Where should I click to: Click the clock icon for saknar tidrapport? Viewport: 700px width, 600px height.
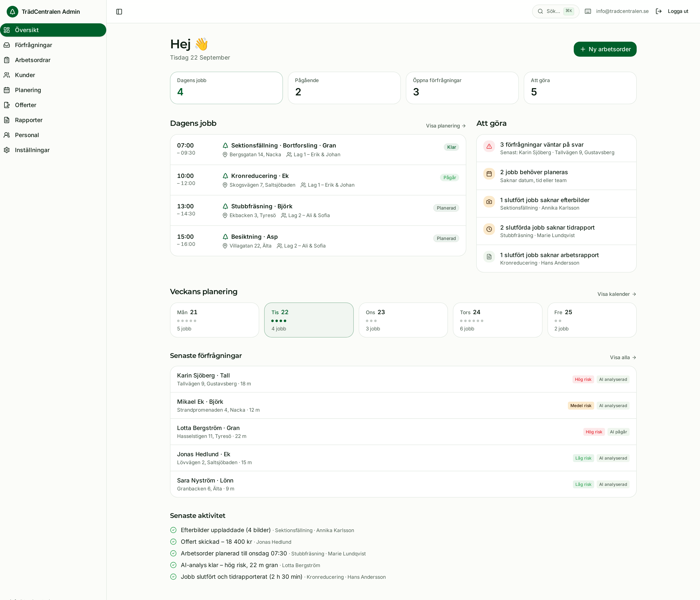489,229
